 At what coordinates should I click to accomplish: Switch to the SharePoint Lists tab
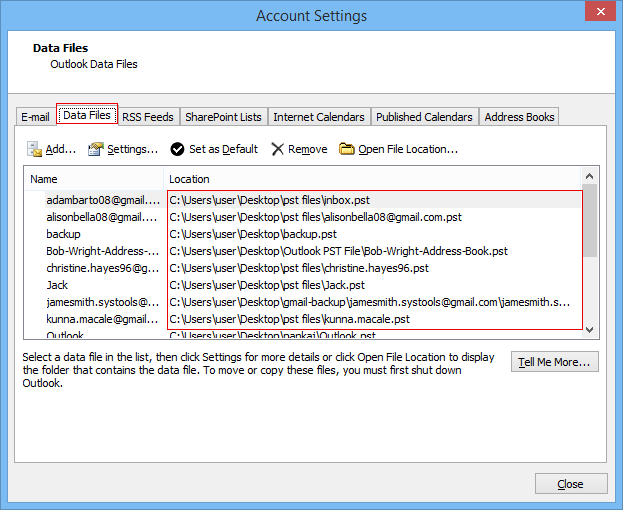tap(223, 117)
